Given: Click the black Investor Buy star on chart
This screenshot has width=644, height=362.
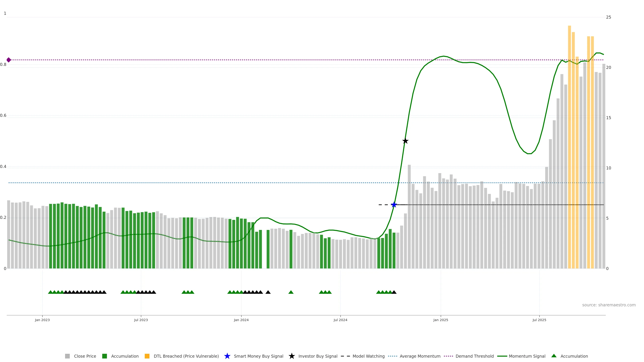Looking at the screenshot, I should pos(405,141).
